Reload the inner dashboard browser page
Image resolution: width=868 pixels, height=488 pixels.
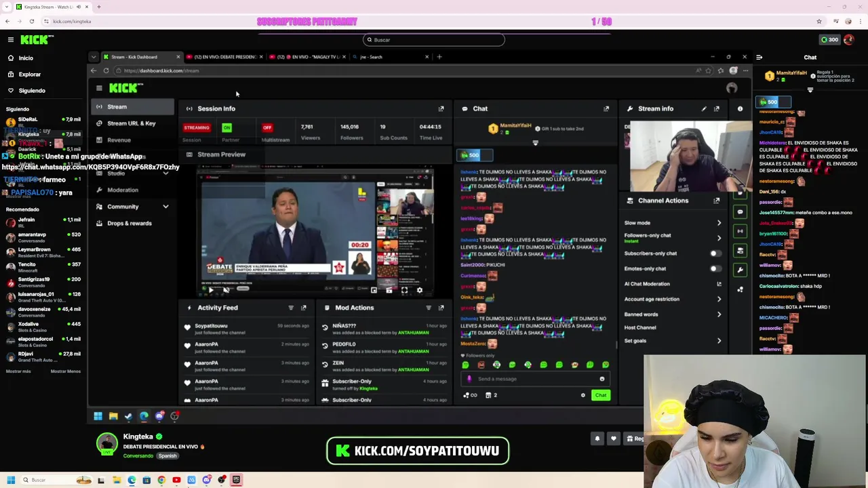coord(106,70)
